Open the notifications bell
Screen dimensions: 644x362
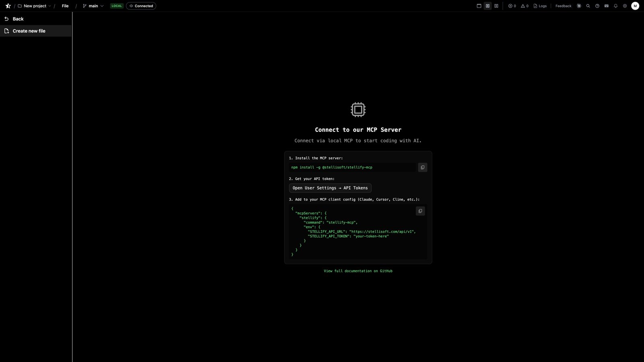(615, 6)
